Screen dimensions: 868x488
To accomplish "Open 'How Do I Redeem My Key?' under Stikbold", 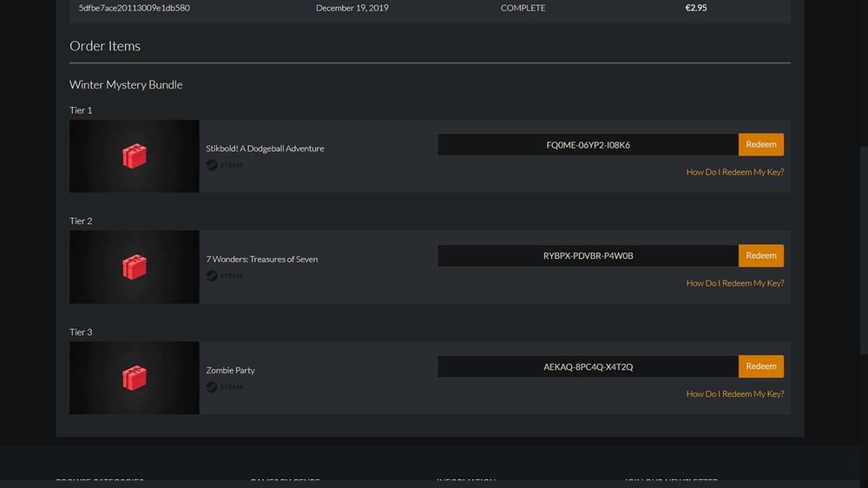I will (734, 172).
